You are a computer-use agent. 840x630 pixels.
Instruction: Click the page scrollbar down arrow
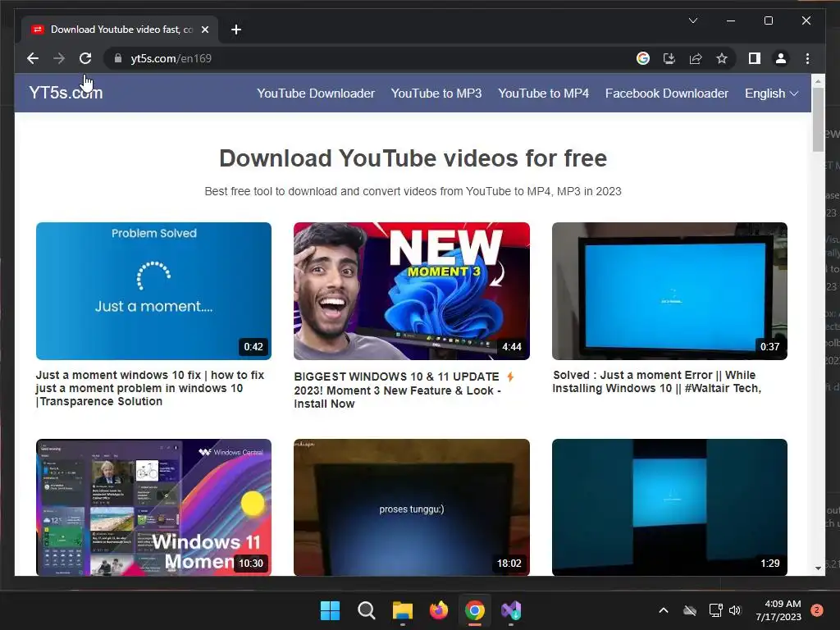tap(818, 568)
